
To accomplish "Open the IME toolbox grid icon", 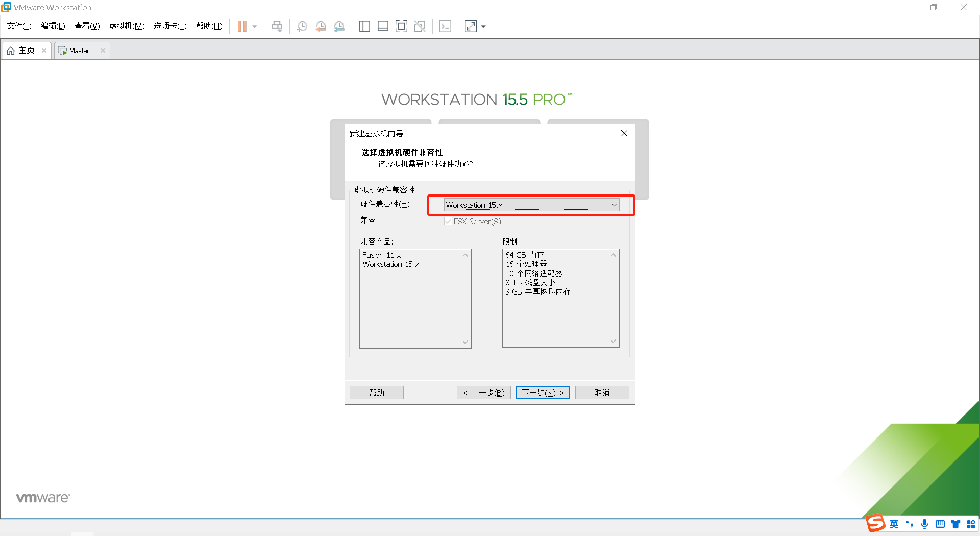I will 971,524.
